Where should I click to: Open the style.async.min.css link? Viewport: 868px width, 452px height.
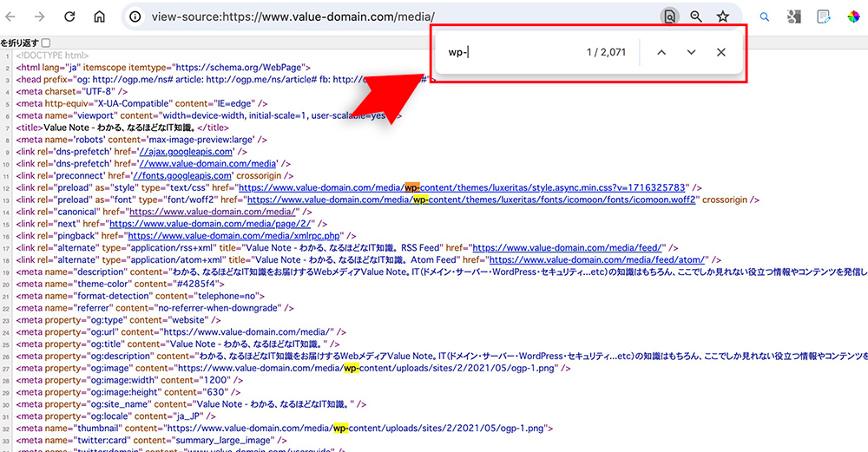[463, 187]
